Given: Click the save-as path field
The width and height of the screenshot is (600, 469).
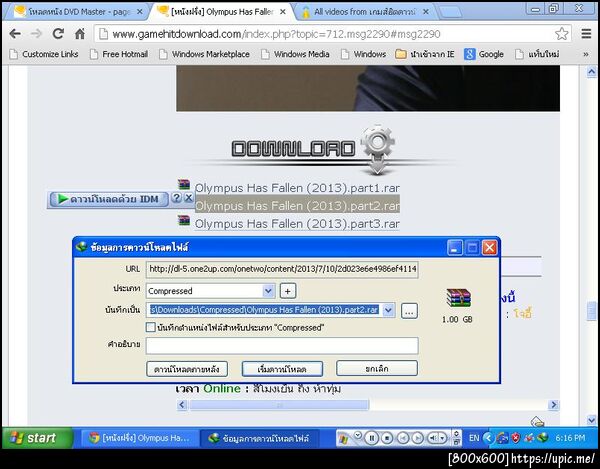Looking at the screenshot, I should click(264, 310).
